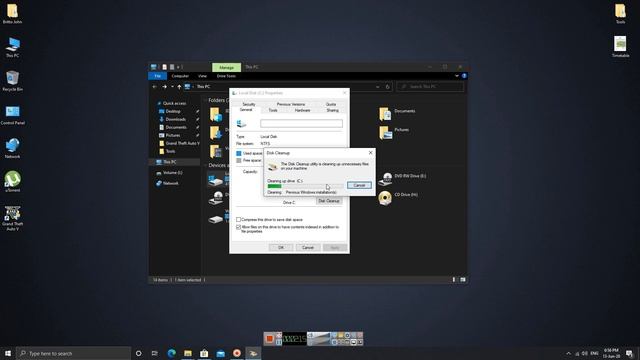
Task: Open the address bar history dropdown
Action: [x=377, y=87]
